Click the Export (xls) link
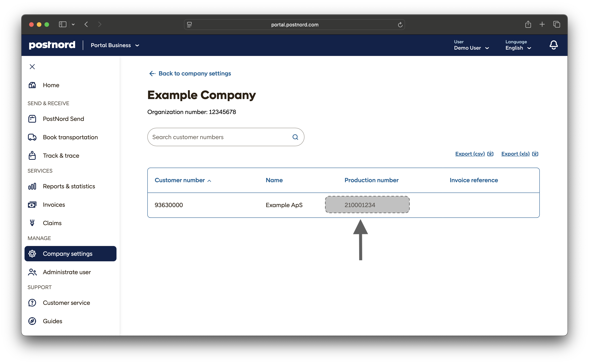The height and width of the screenshot is (364, 589). tap(515, 154)
